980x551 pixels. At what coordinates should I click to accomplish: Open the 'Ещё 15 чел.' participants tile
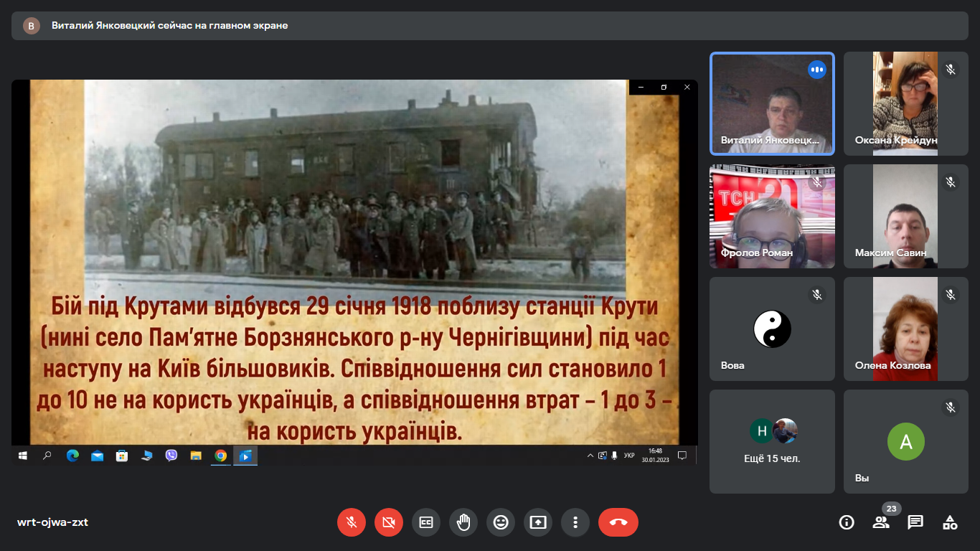(772, 441)
